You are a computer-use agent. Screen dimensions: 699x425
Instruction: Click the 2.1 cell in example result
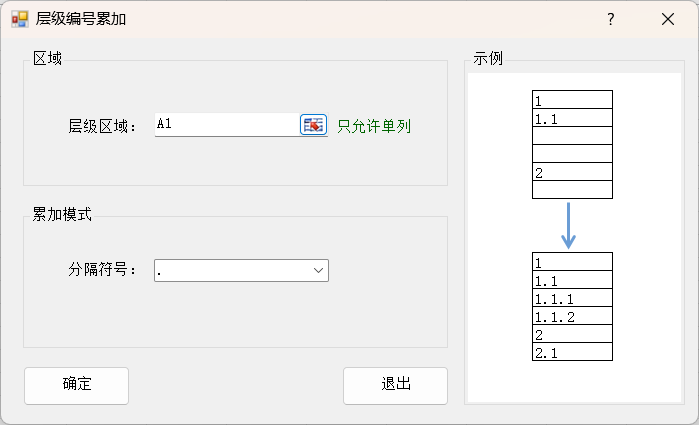pyautogui.click(x=572, y=352)
